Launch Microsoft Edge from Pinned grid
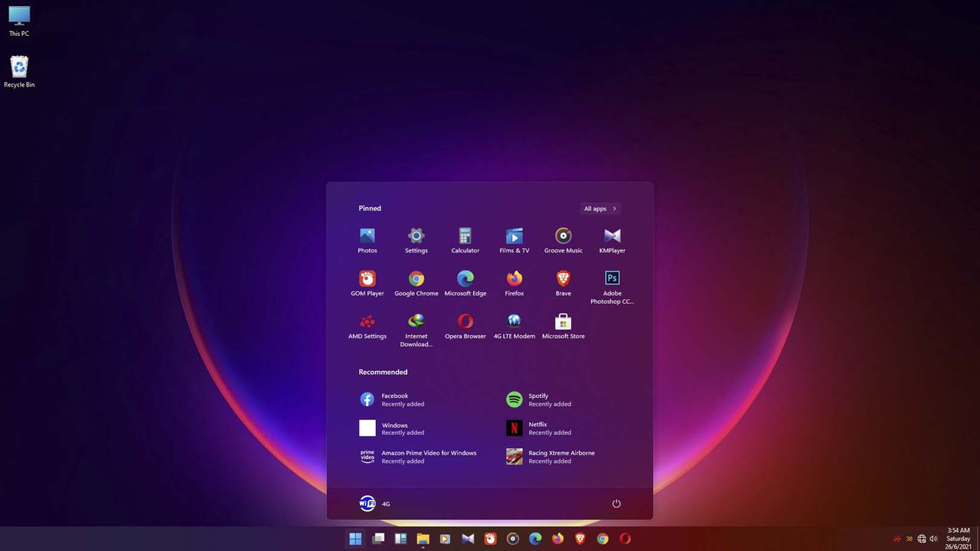Image resolution: width=980 pixels, height=551 pixels. (465, 283)
